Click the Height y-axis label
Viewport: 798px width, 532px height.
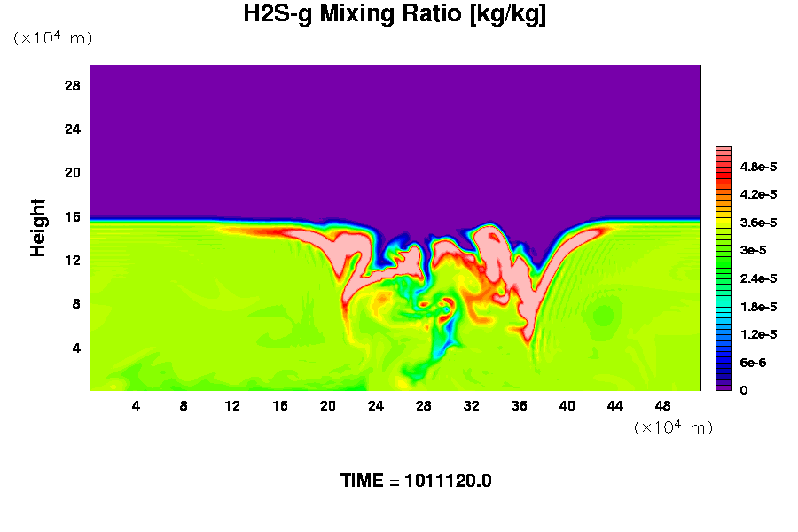coord(38,227)
